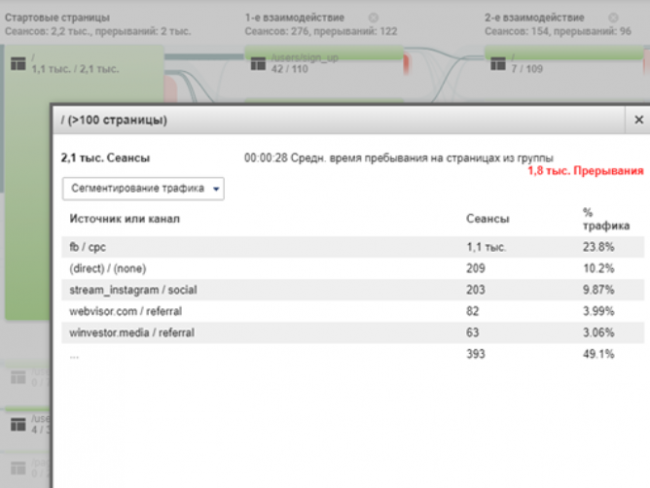Click the 'Стартовые страницы' column heading
650x488 pixels.
point(57,18)
